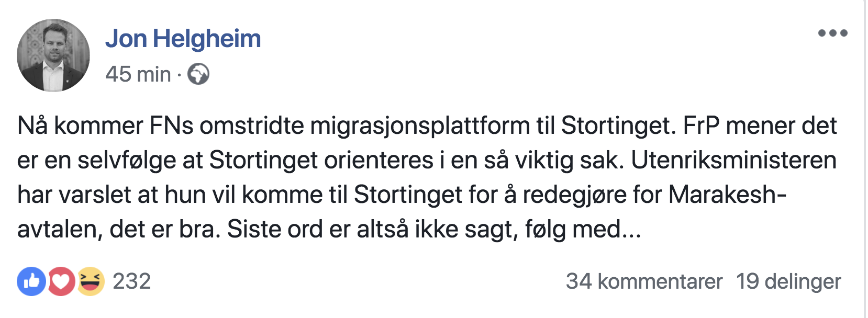Open Jon Helgheim's profile picture
The width and height of the screenshot is (868, 318).
[53, 55]
